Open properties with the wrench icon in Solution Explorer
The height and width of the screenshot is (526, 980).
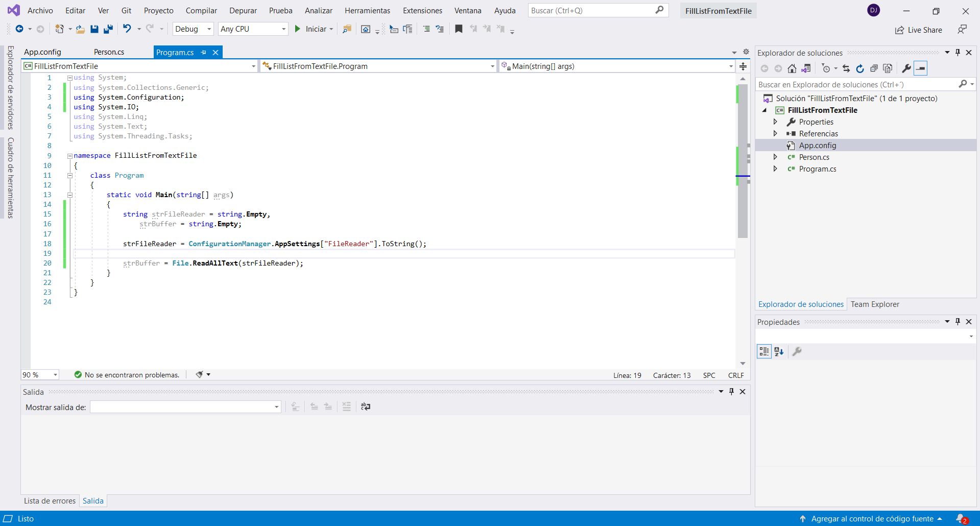pos(906,68)
